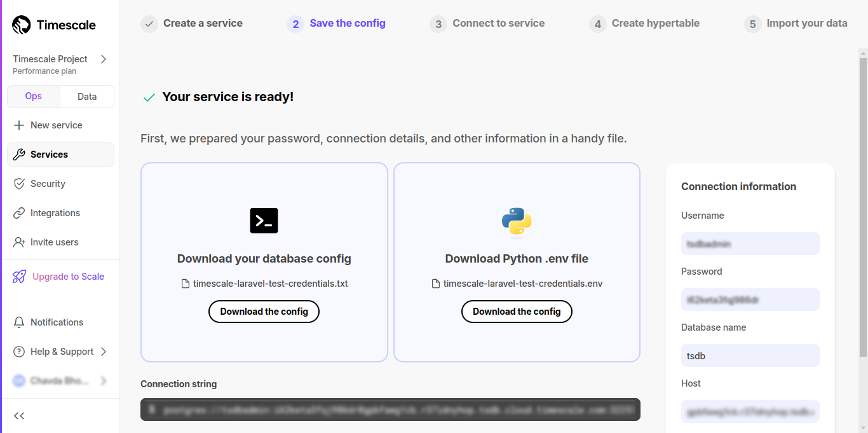Expand Help & Support chevron
The width and height of the screenshot is (868, 433).
pos(104,352)
